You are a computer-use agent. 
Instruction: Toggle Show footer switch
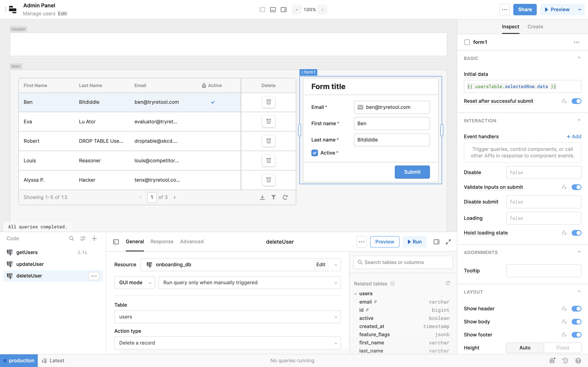tap(576, 335)
